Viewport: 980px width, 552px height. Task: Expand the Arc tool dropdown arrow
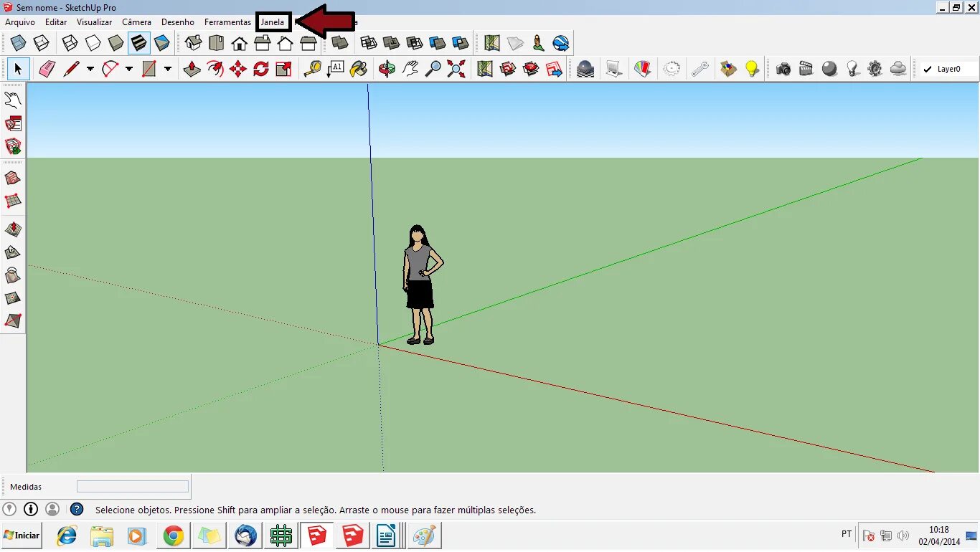(x=128, y=69)
